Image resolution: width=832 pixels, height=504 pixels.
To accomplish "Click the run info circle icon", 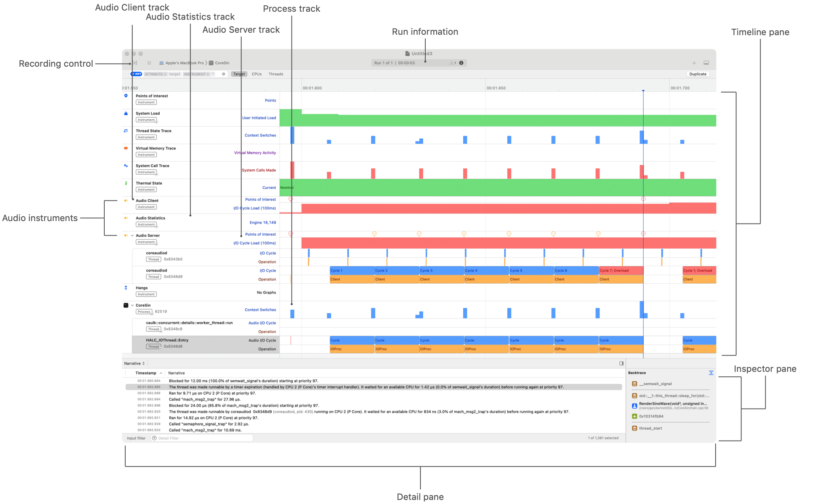I will point(461,63).
